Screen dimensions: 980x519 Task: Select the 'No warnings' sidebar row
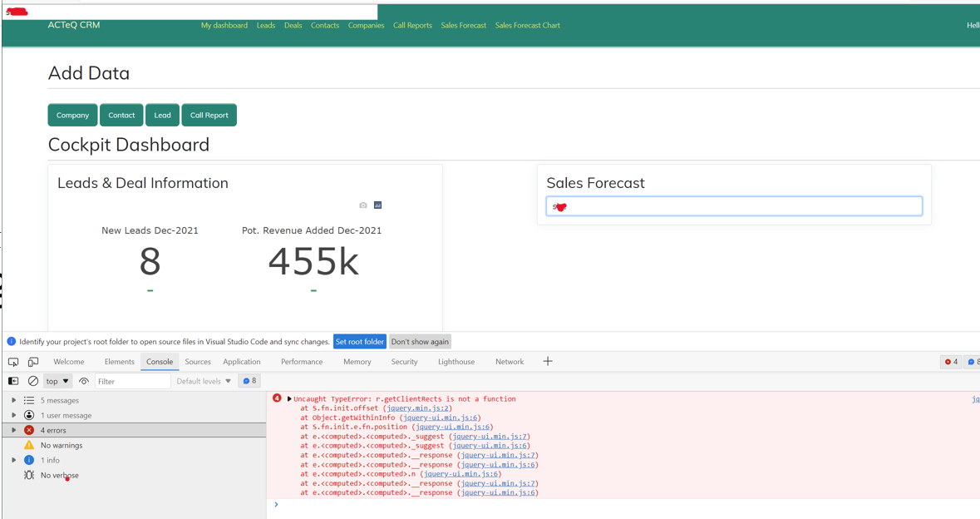pos(135,445)
